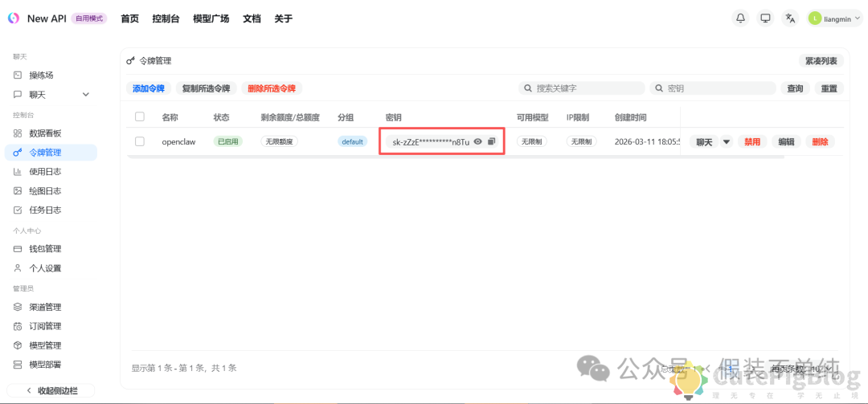Click the 创建时间 column header
The width and height of the screenshot is (868, 404).
[x=631, y=117]
